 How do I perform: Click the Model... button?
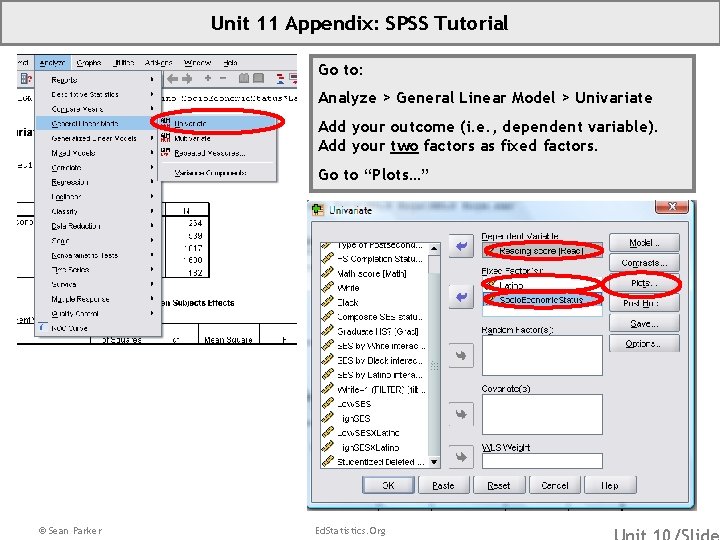644,243
